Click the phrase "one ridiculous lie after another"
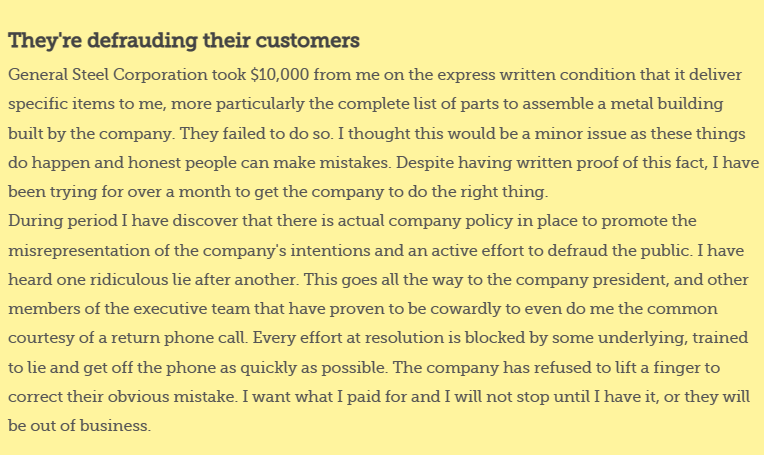Image resolution: width=764 pixels, height=455 pixels. [x=177, y=280]
